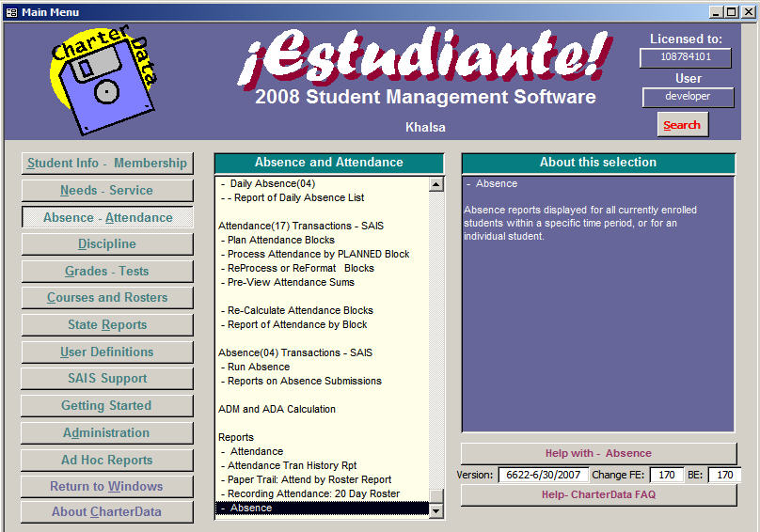Open SAIS Support section
760x532 pixels.
(x=107, y=379)
